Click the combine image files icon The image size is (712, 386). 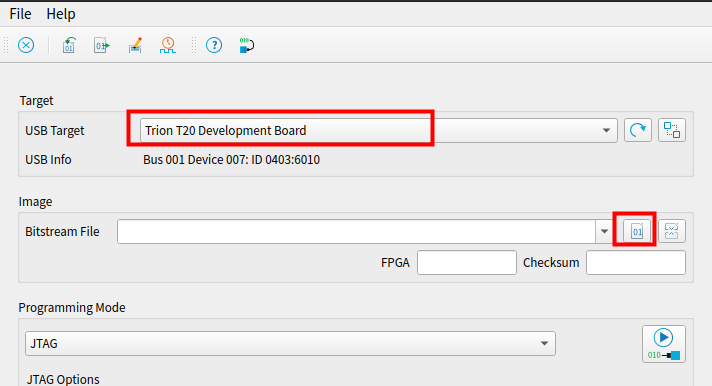[x=672, y=232]
